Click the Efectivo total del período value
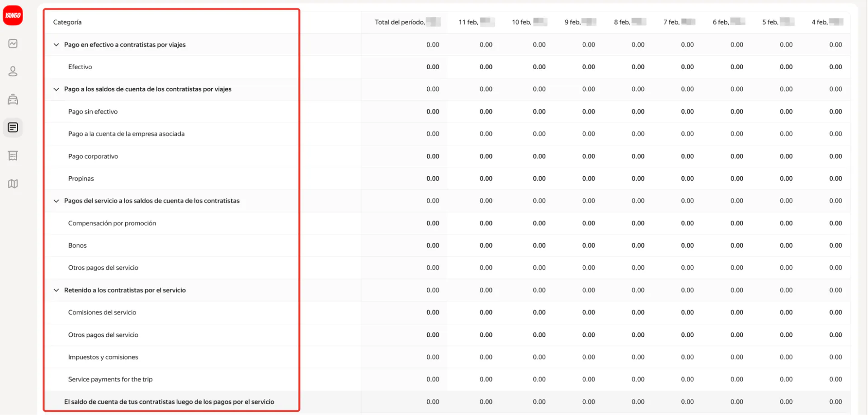This screenshot has width=868, height=415. pyautogui.click(x=433, y=67)
